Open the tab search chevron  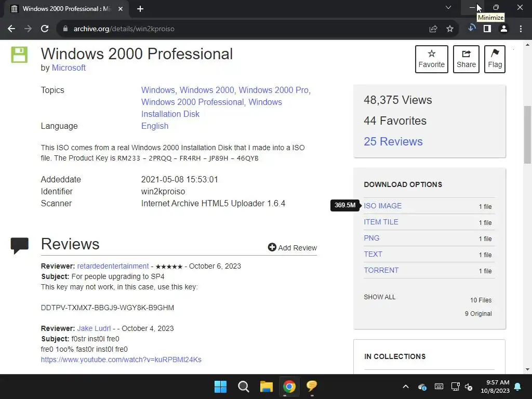tap(448, 7)
